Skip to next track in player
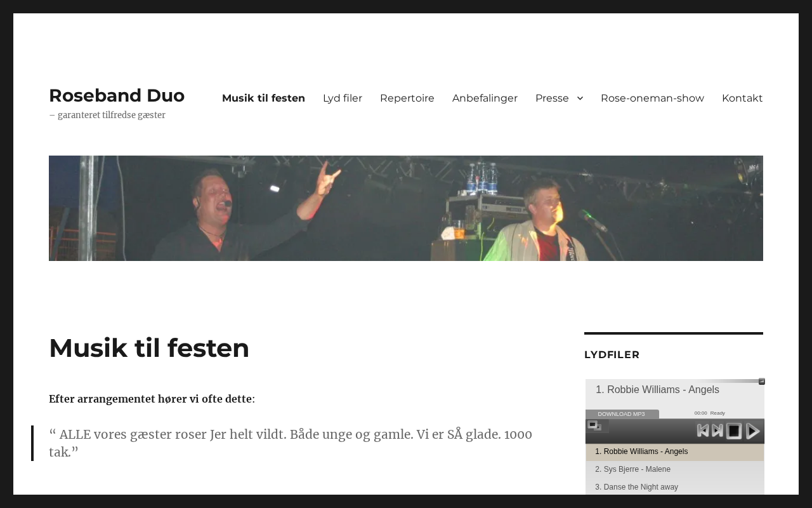Image resolution: width=812 pixels, height=508 pixels. pyautogui.click(x=717, y=431)
